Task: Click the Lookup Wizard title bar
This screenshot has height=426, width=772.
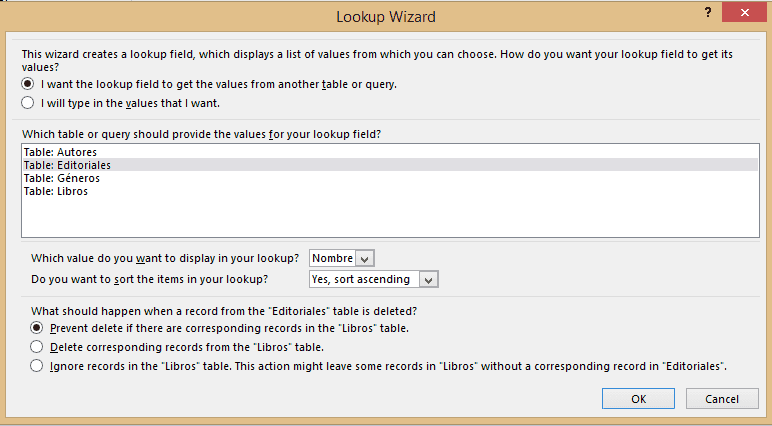Action: (x=386, y=16)
